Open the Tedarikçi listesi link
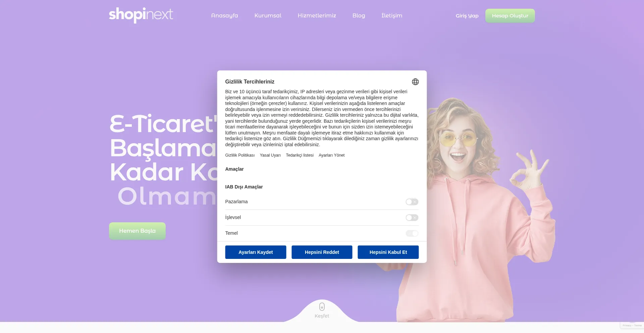Screen dimensions: 644x333 300,155
